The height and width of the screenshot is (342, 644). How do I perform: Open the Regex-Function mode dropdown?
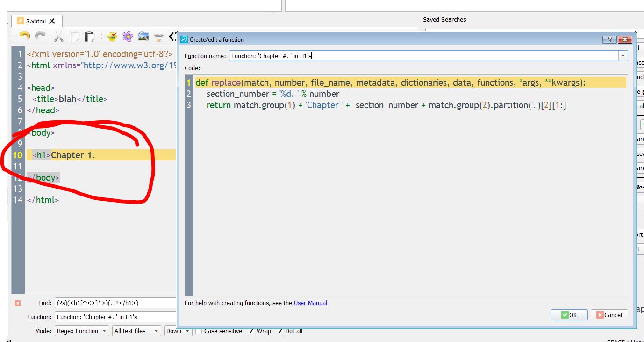click(82, 331)
